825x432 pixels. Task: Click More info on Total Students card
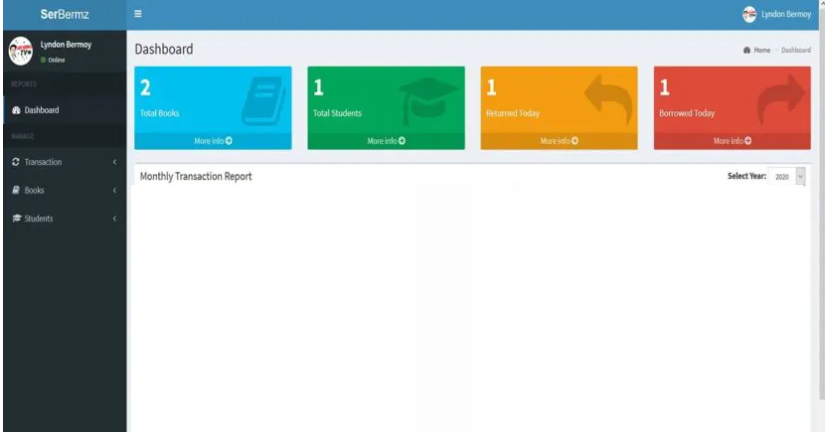point(386,141)
